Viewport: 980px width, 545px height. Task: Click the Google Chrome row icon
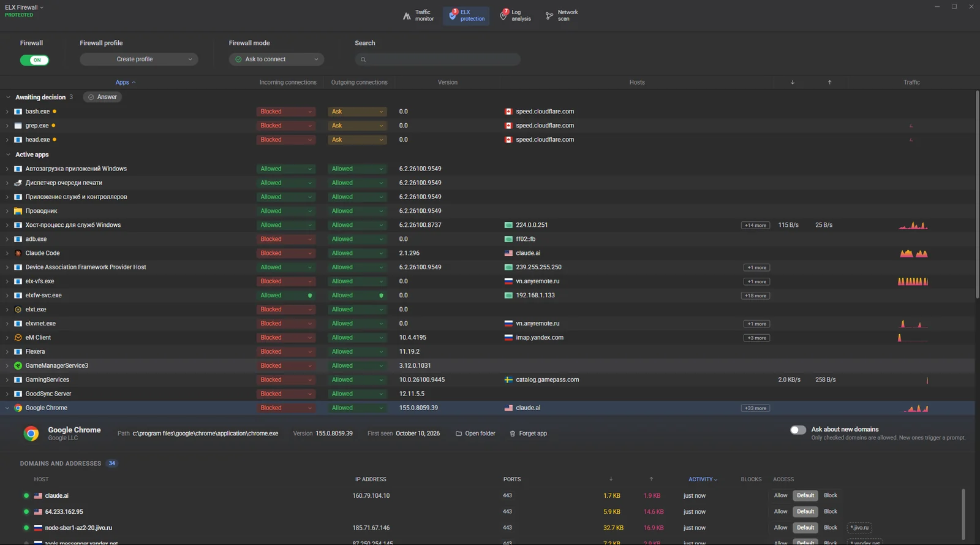[x=18, y=408]
